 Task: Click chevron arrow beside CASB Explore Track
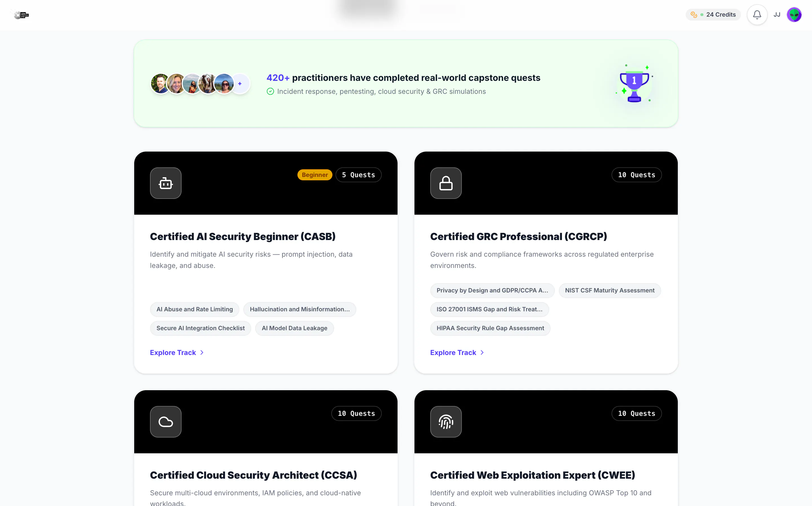pyautogui.click(x=202, y=352)
